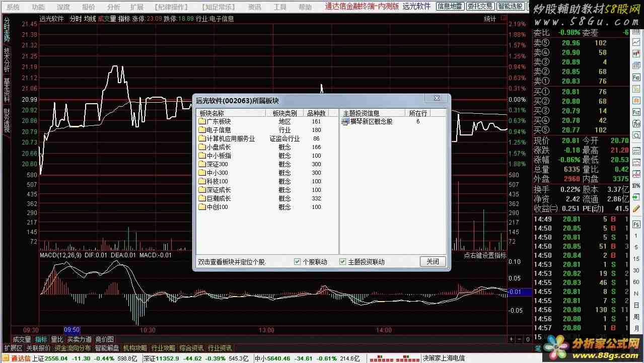Select the 成交量 bottom tab
Viewport: 644px width, 363px height.
tap(22, 340)
